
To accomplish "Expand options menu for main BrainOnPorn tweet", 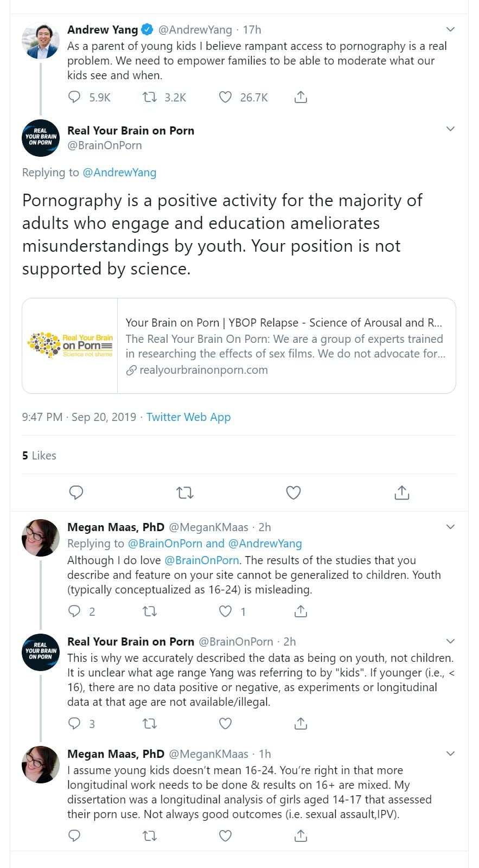I will point(450,129).
